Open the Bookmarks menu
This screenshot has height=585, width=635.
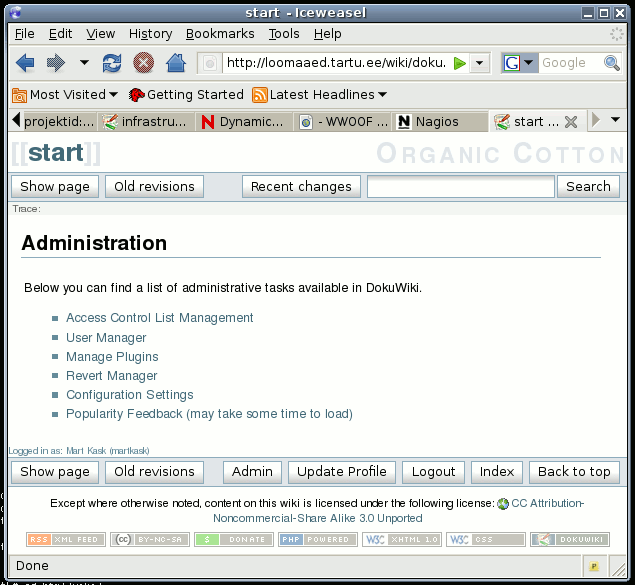click(220, 34)
